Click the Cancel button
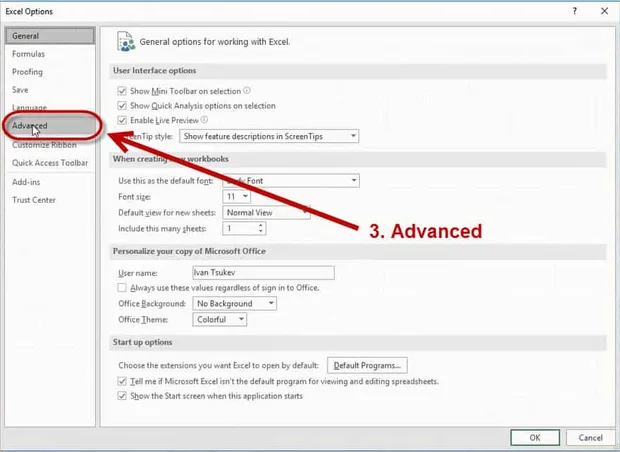 coord(590,438)
